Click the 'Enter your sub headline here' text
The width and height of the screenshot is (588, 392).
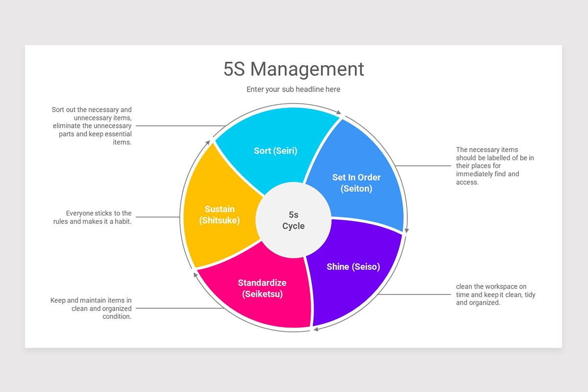(294, 89)
